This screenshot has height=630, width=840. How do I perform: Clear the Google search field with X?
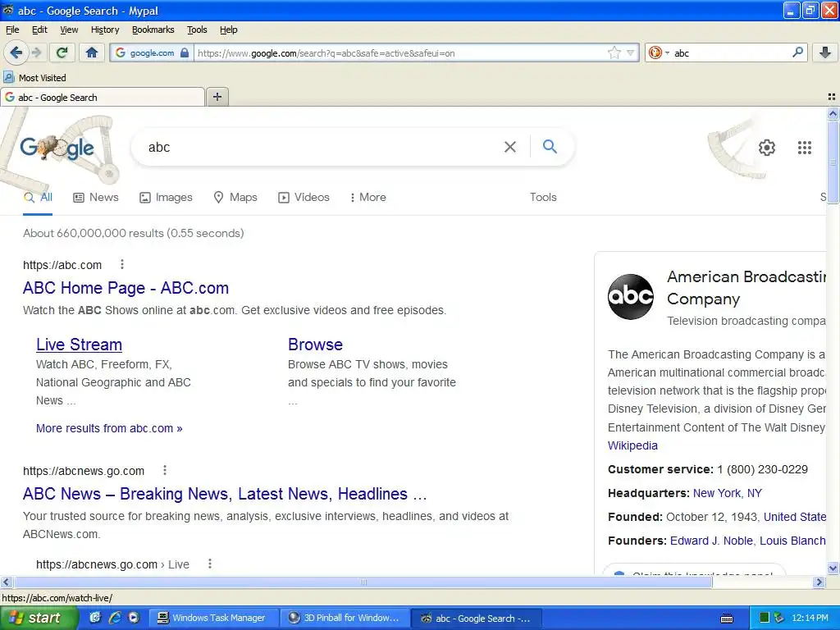tap(510, 147)
